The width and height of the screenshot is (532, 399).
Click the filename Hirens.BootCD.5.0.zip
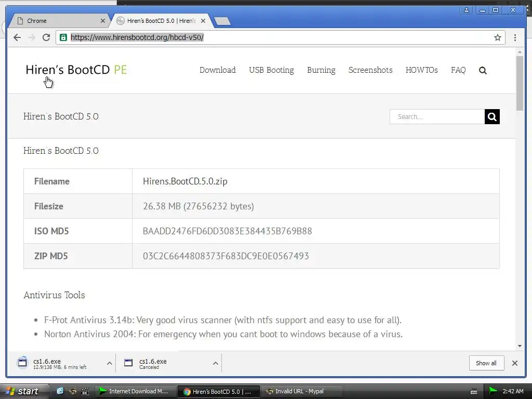coord(185,181)
